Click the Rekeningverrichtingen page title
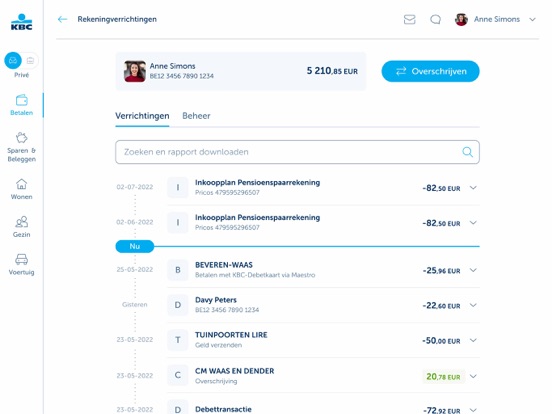The width and height of the screenshot is (552, 414). (117, 19)
